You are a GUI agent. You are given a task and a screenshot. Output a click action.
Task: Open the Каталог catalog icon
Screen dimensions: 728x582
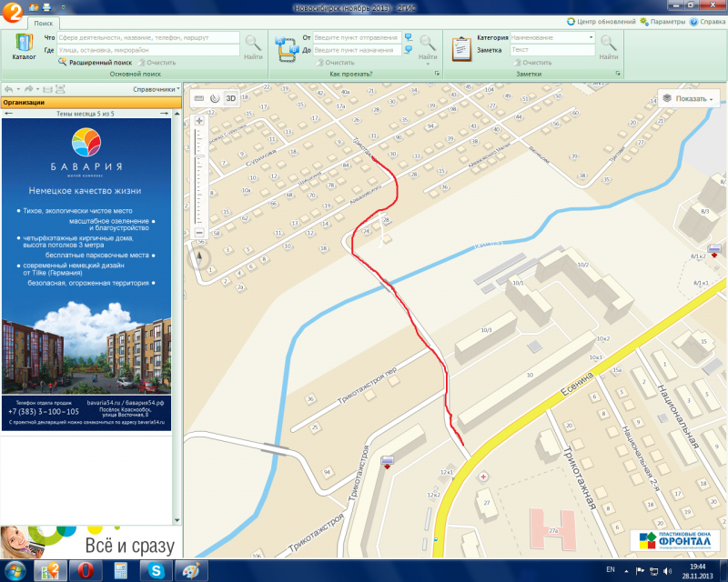[x=25, y=46]
